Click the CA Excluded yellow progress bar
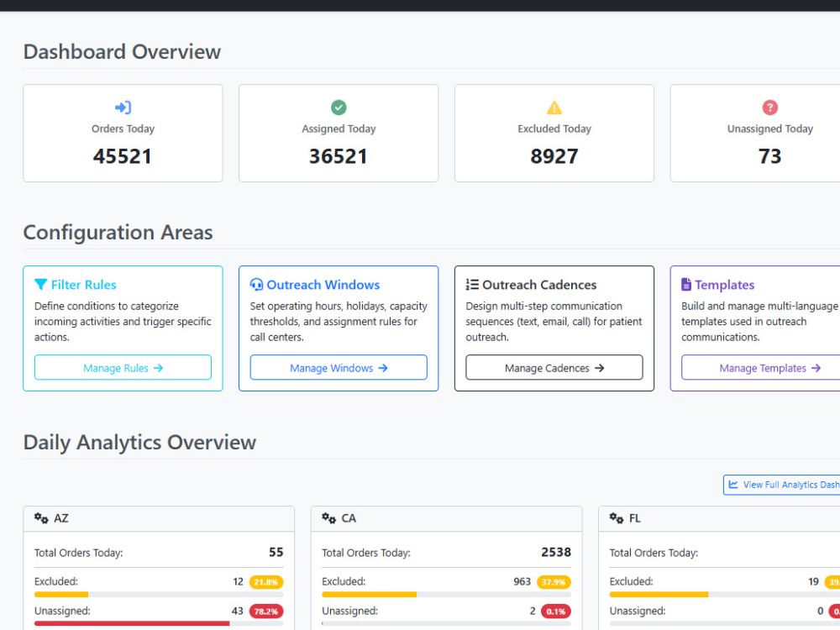Screen dimensions: 840x630 [369, 594]
